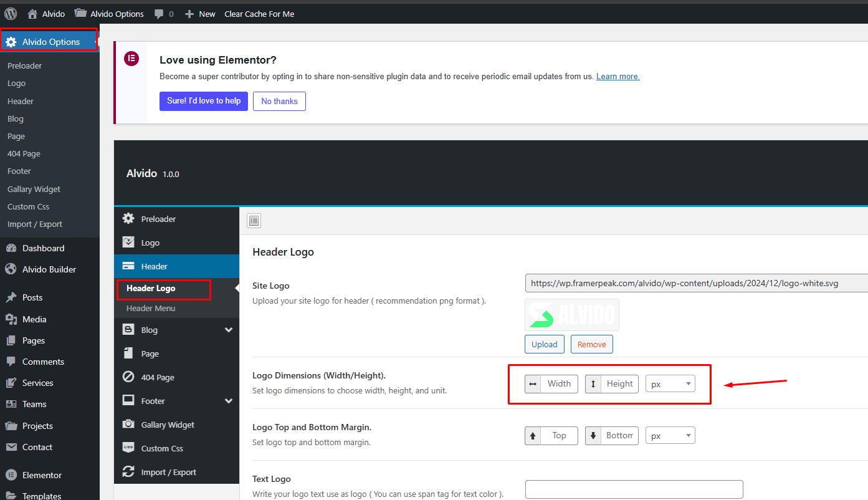This screenshot has height=500, width=868.
Task: Open Blog in the WordPress sidebar submenu
Action: (x=16, y=118)
